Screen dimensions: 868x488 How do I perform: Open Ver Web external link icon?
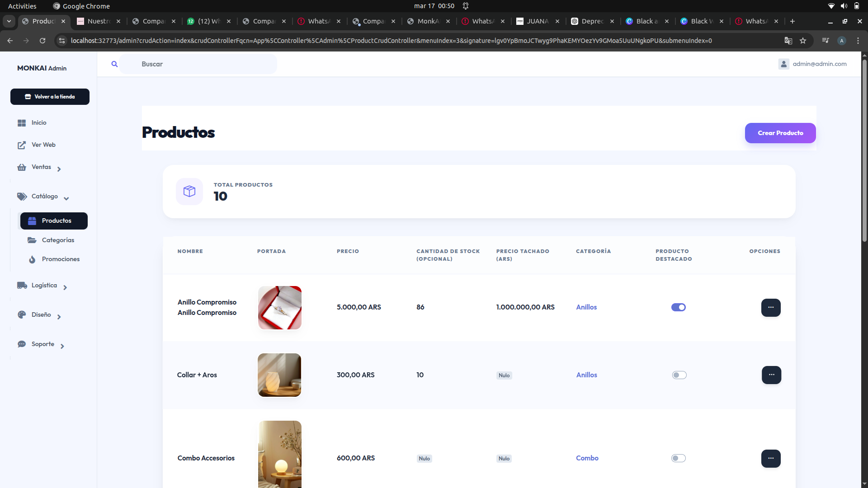pos(22,145)
